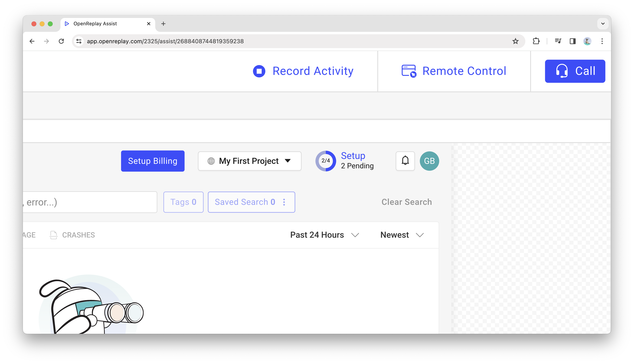Image resolution: width=634 pixels, height=364 pixels.
Task: Click the headset icon in Call button
Action: click(x=562, y=71)
